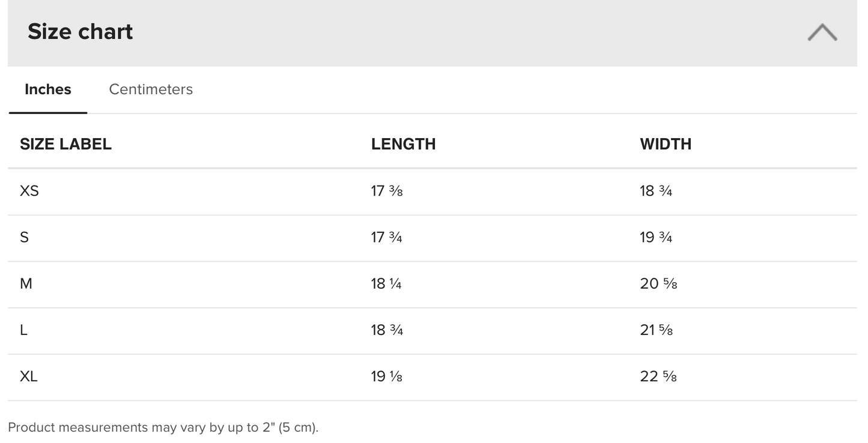This screenshot has height=443, width=868.
Task: Click the Size chart header title
Action: [80, 32]
